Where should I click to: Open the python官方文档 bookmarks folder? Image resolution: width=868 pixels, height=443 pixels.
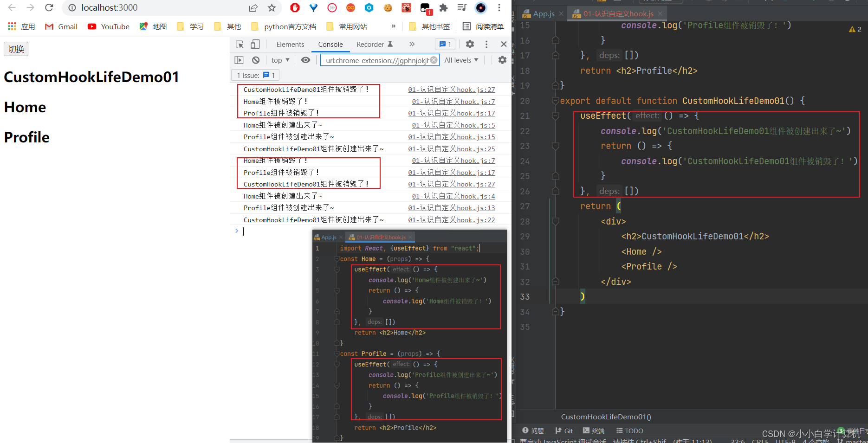(x=284, y=26)
